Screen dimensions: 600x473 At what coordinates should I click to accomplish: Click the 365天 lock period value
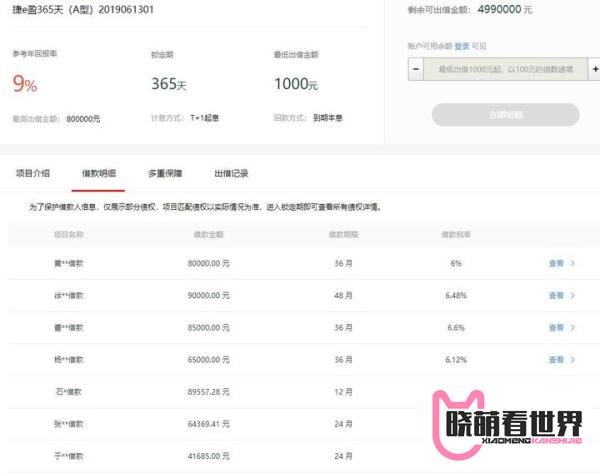coord(169,84)
